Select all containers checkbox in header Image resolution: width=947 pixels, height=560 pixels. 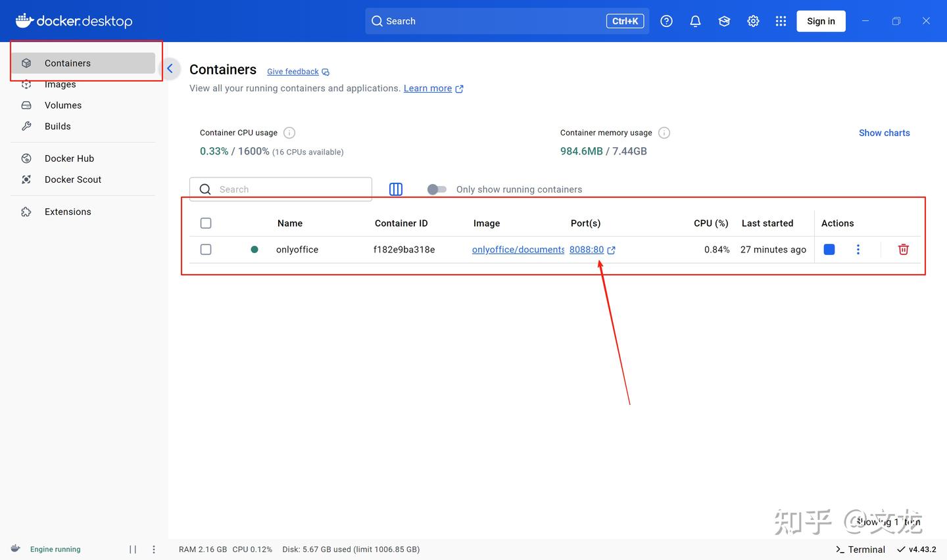[x=206, y=223]
